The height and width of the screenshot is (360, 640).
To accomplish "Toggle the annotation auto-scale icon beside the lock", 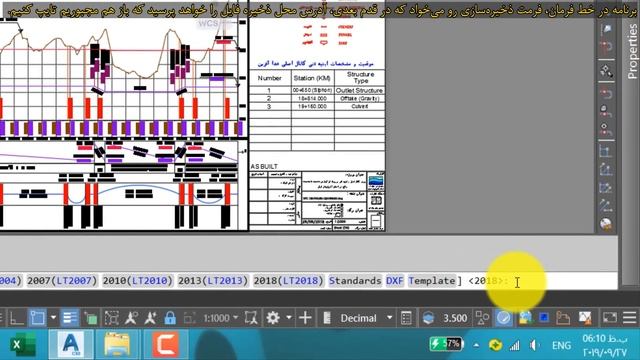I will click(x=150, y=318).
